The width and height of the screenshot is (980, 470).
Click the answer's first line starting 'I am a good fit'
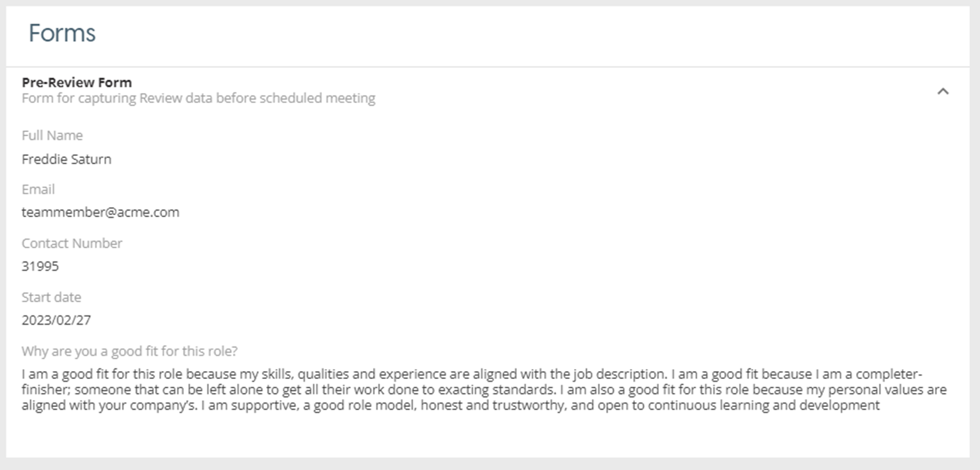coord(265,374)
